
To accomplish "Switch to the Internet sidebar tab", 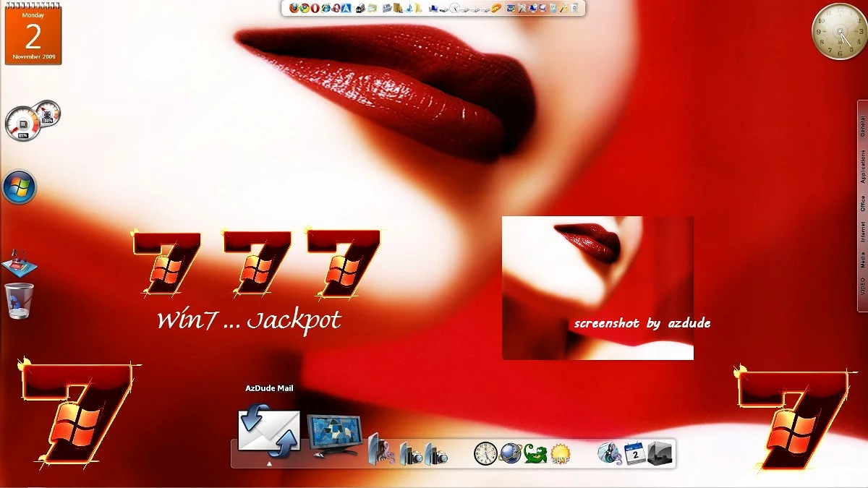I will pyautogui.click(x=862, y=233).
